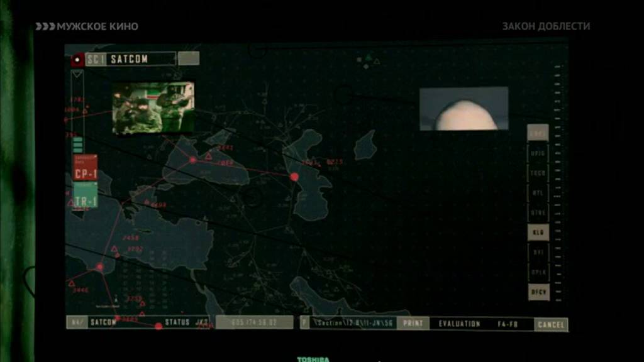Click the Section path input field
Viewport: 644px width, 362px height.
pyautogui.click(x=353, y=323)
